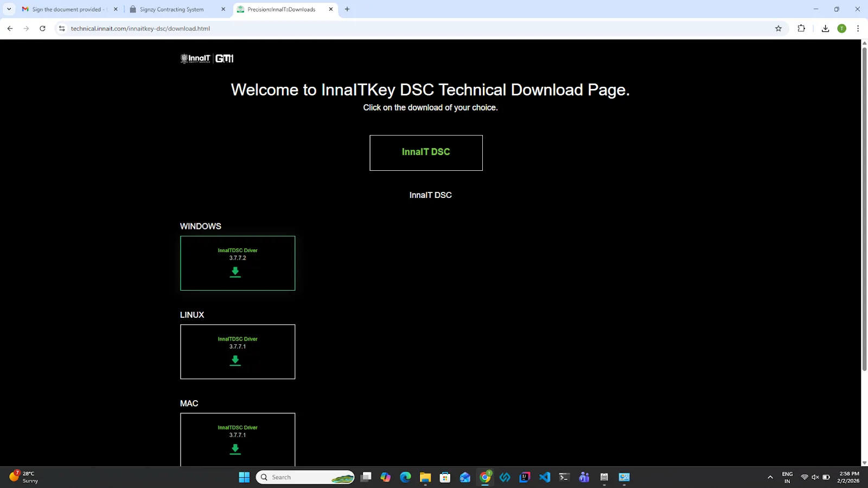Viewport: 868px width, 488px height.
Task: Open Chrome three-dot menu
Action: [x=858, y=29]
